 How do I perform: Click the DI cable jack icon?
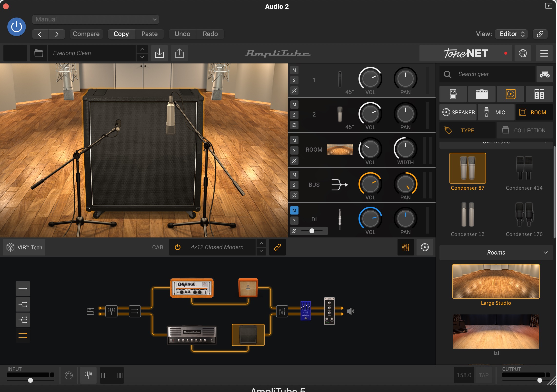click(340, 219)
